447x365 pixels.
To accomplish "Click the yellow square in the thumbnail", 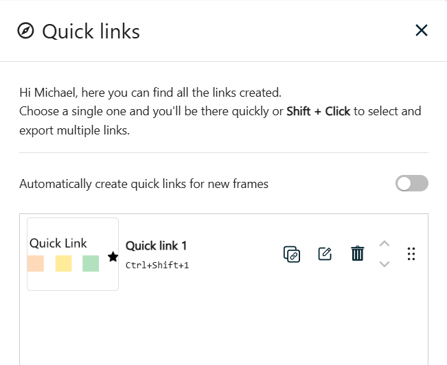I will click(63, 263).
